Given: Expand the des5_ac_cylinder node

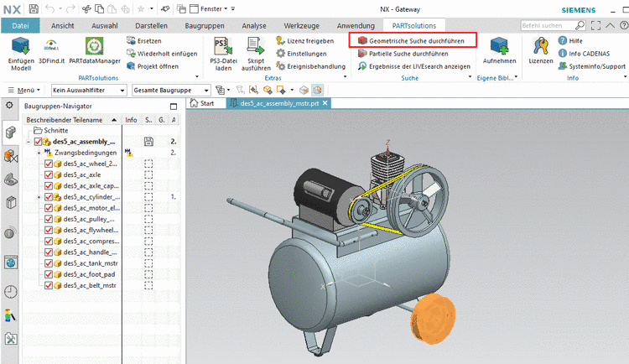Looking at the screenshot, I should pos(39,197).
